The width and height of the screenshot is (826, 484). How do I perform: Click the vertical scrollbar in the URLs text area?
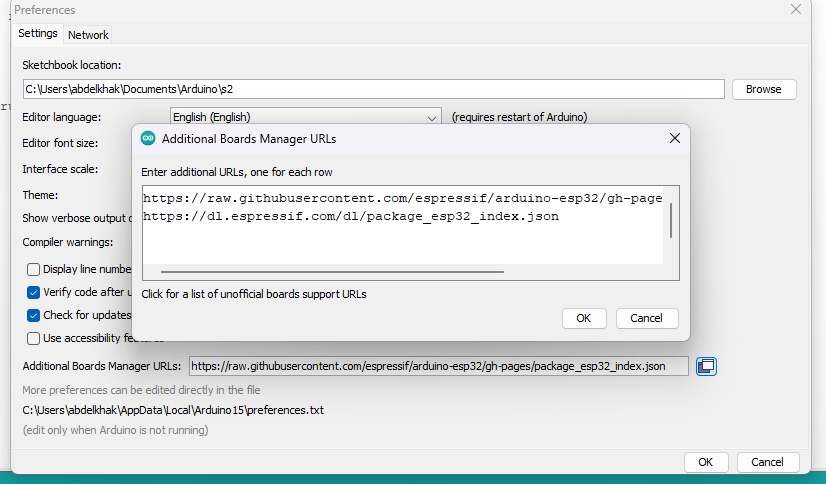click(x=671, y=220)
